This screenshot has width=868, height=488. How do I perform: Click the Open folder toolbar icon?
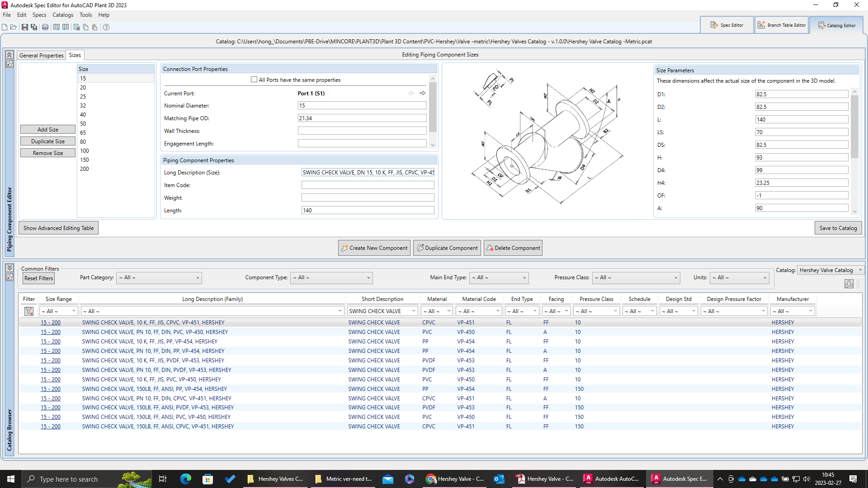click(x=14, y=27)
